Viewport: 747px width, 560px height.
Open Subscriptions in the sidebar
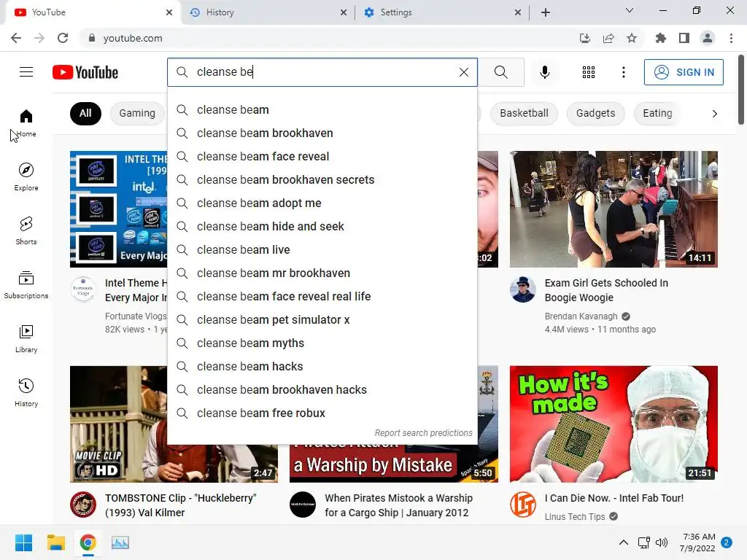[x=26, y=285]
